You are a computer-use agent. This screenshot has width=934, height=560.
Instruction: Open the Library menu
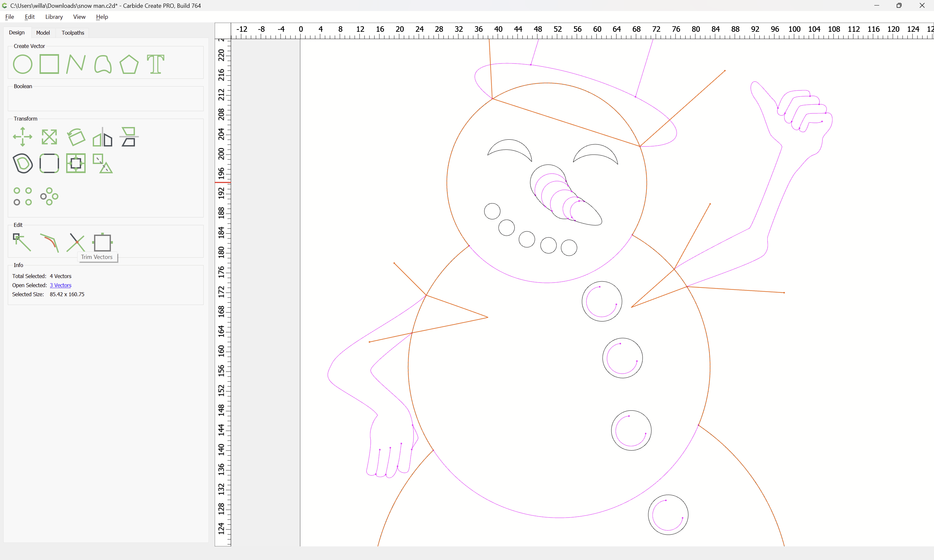click(x=54, y=17)
